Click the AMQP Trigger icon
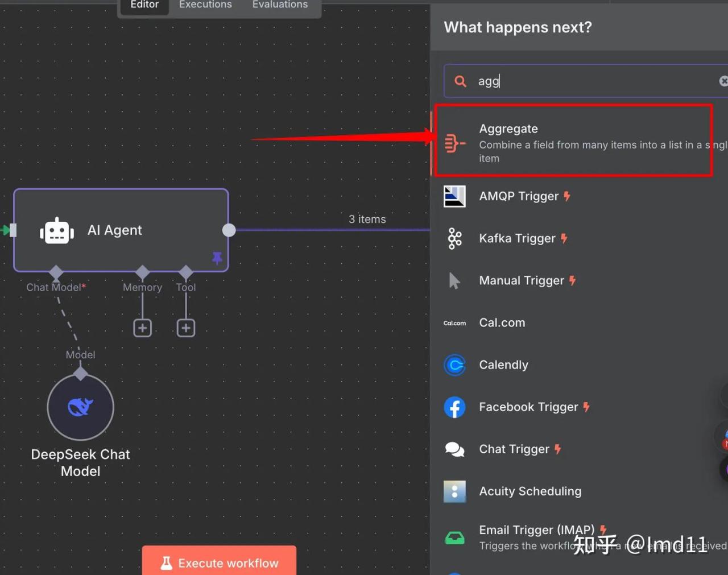 [x=454, y=197]
